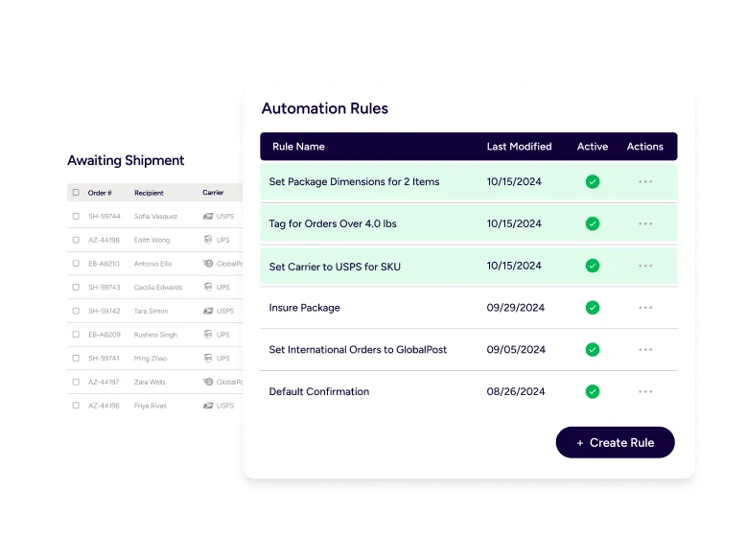Click active checkmark for Tag for Orders rule
Screen dimensions: 747x560
pos(593,223)
